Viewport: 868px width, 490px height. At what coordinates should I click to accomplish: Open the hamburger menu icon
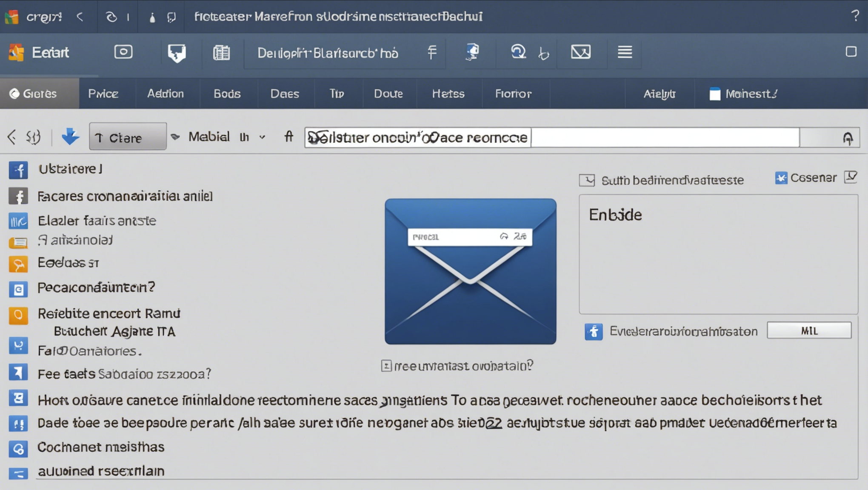pos(625,52)
